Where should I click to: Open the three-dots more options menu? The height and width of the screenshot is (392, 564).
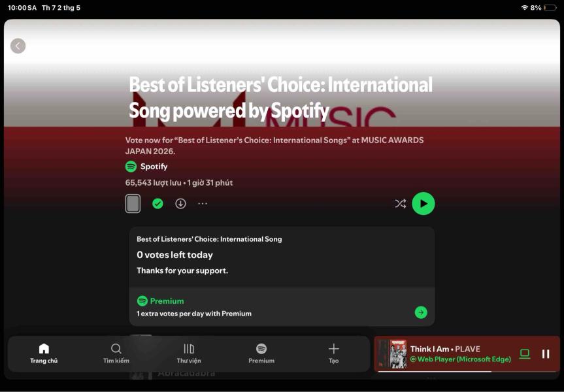click(203, 204)
